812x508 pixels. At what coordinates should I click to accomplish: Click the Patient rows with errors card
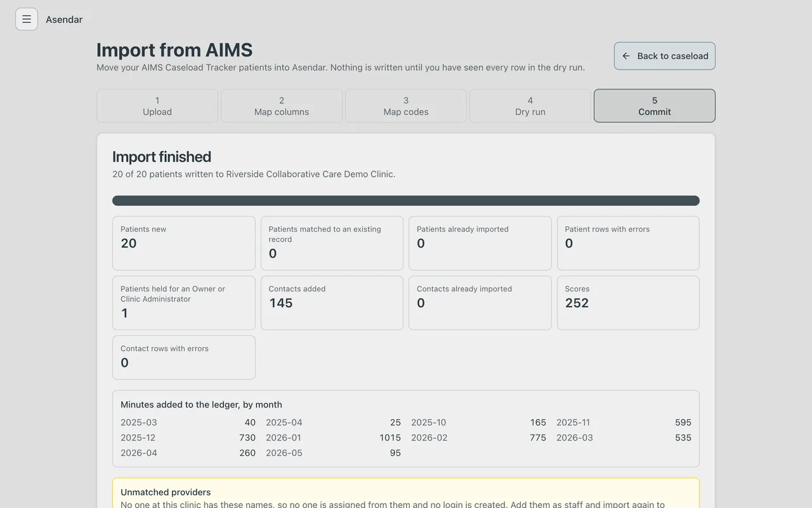pos(628,243)
